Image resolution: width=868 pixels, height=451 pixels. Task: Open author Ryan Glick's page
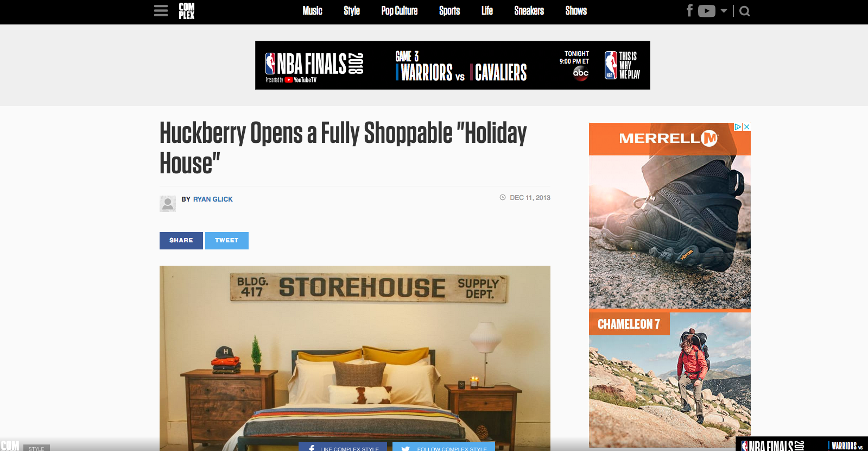(x=213, y=199)
